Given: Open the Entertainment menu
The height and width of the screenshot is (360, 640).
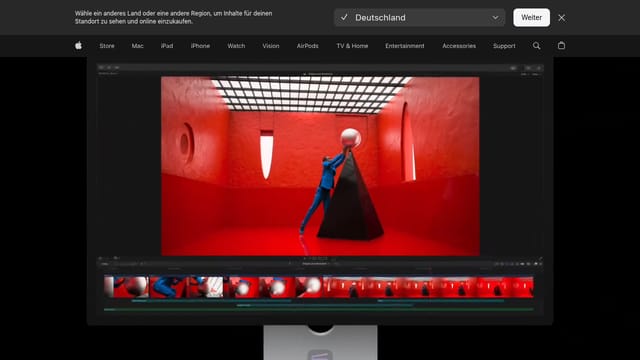Looking at the screenshot, I should 405,46.
